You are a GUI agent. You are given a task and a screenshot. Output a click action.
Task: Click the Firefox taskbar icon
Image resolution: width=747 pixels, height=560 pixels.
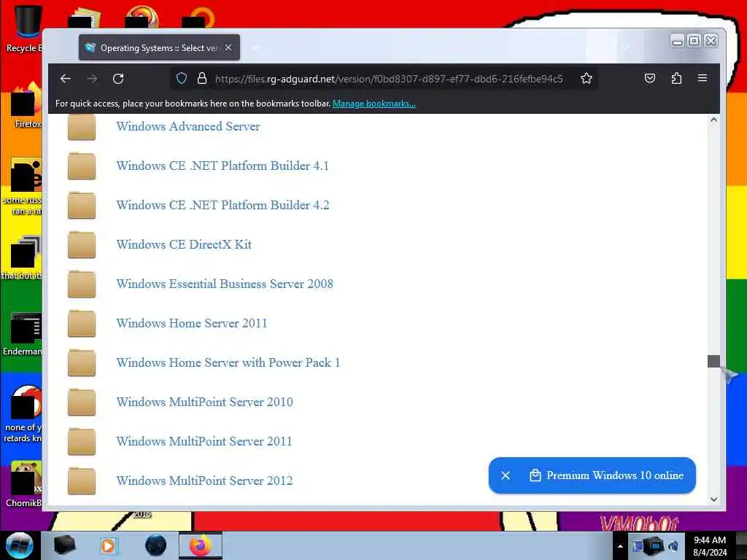click(201, 545)
